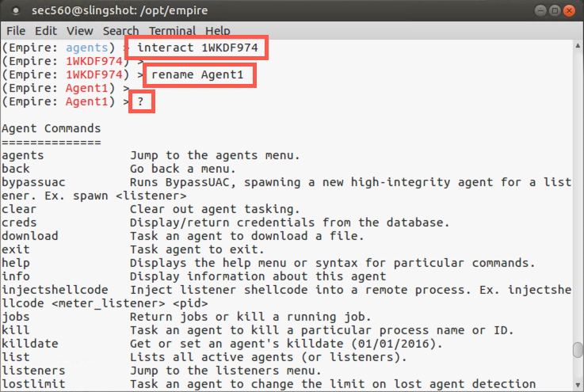Click 'Clear out agent tasking.' description
This screenshot has height=392, width=584.
pos(215,209)
